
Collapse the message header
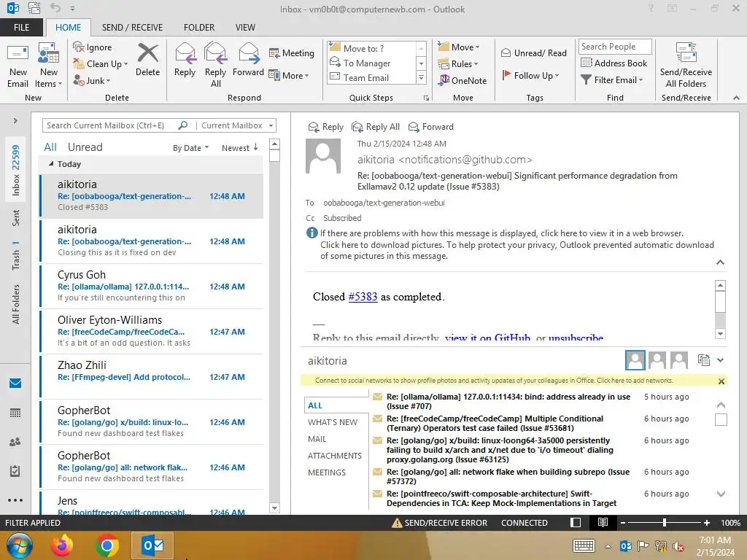pos(720,262)
